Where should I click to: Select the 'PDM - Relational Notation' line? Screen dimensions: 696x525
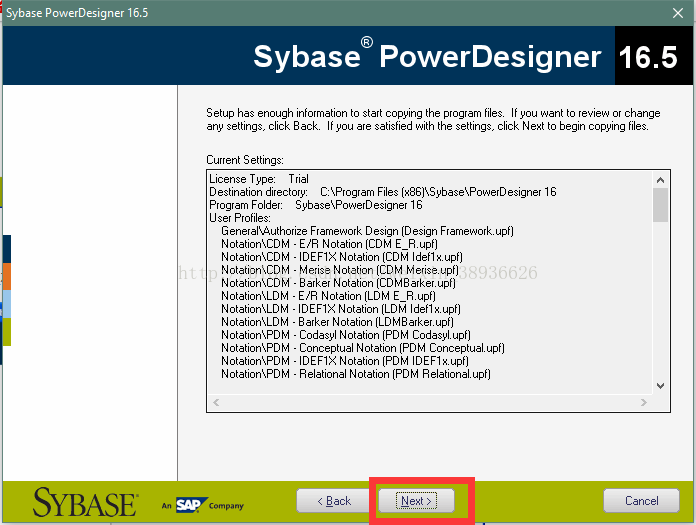click(356, 374)
